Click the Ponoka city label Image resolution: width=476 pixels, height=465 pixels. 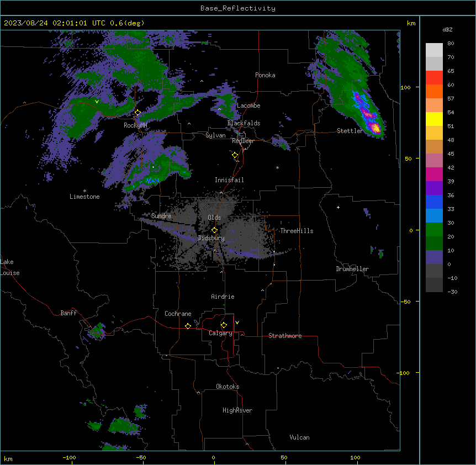click(265, 75)
